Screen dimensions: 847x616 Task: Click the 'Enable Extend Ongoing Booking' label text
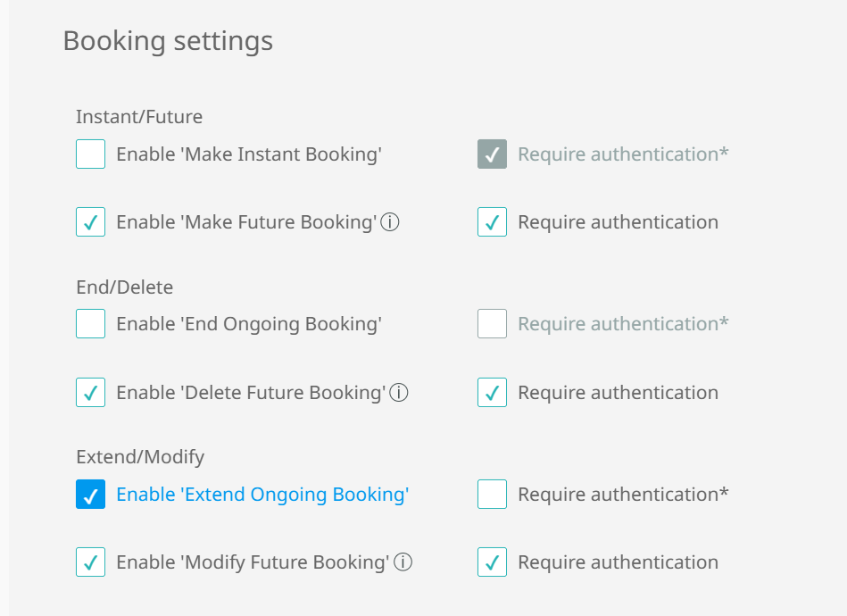coord(262,495)
